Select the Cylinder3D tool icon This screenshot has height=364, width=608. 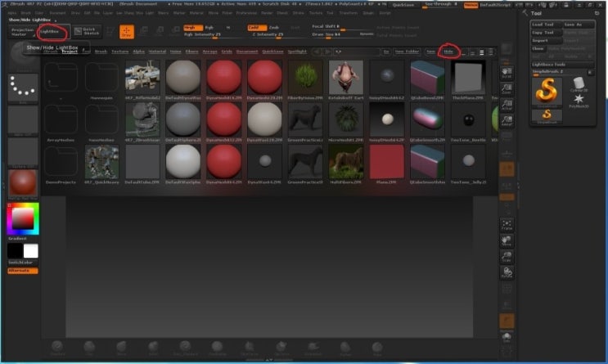pyautogui.click(x=579, y=84)
